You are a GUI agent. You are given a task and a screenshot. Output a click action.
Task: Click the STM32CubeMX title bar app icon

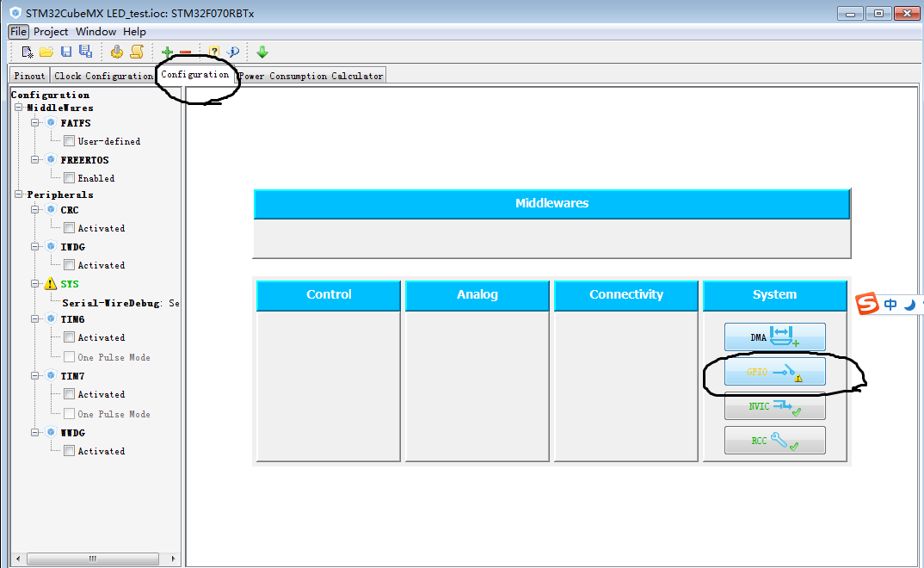coord(15,13)
